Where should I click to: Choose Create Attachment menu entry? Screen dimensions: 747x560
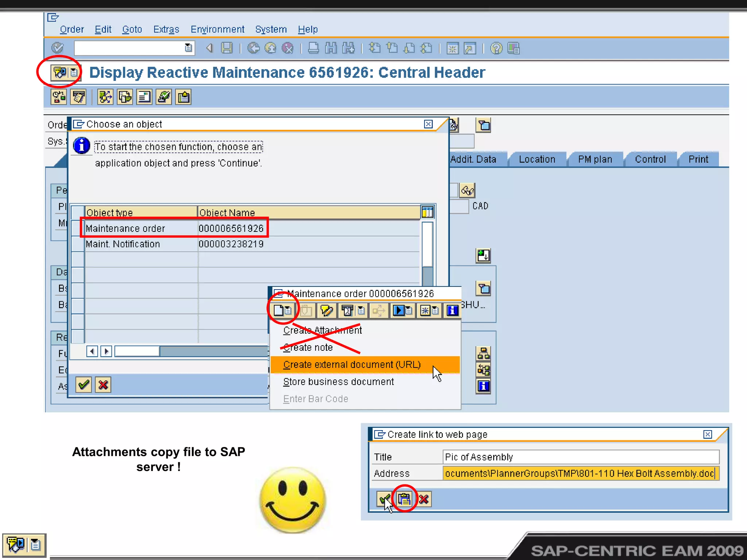click(x=322, y=330)
